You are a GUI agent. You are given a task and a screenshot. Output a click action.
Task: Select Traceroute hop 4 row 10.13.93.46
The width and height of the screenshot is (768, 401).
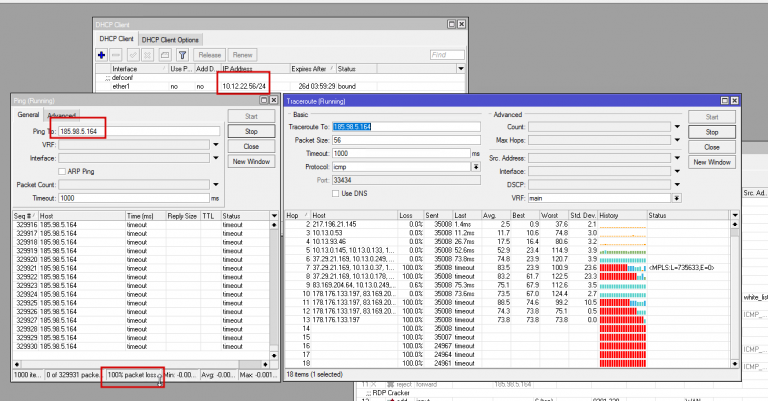point(507,241)
